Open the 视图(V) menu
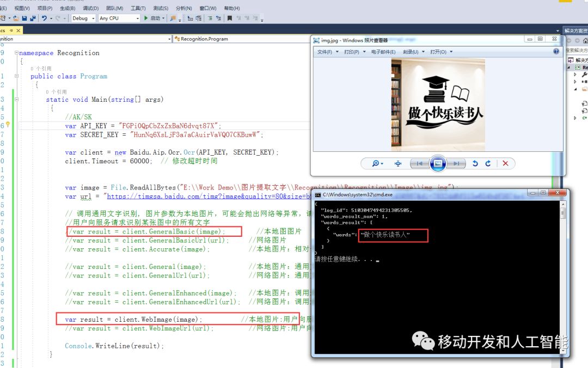Image resolution: width=588 pixels, height=368 pixels. point(22,8)
